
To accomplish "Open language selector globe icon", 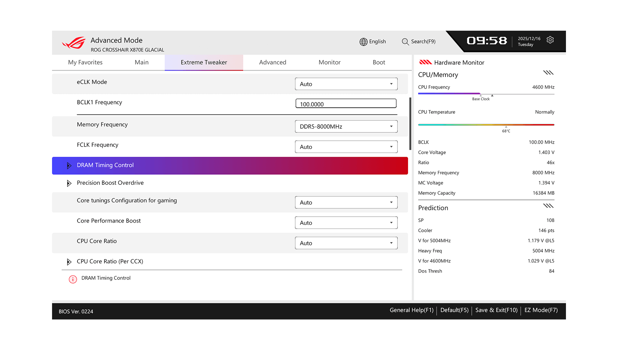I will pyautogui.click(x=363, y=42).
